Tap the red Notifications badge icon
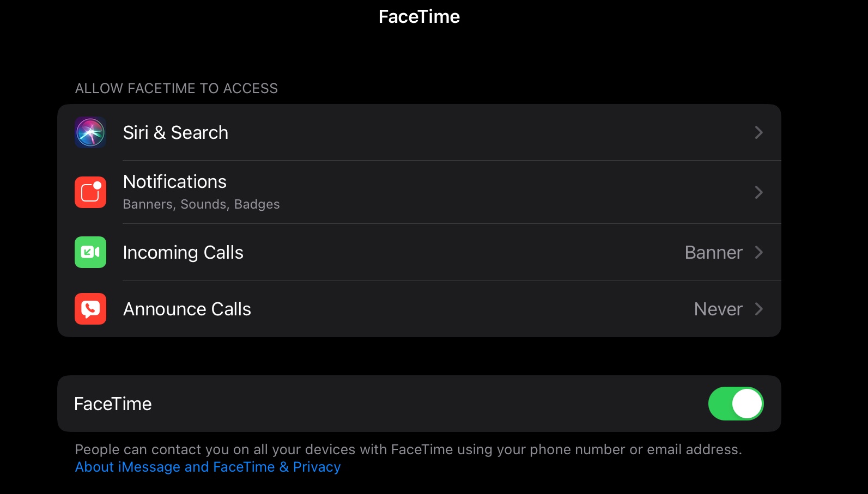 point(90,192)
